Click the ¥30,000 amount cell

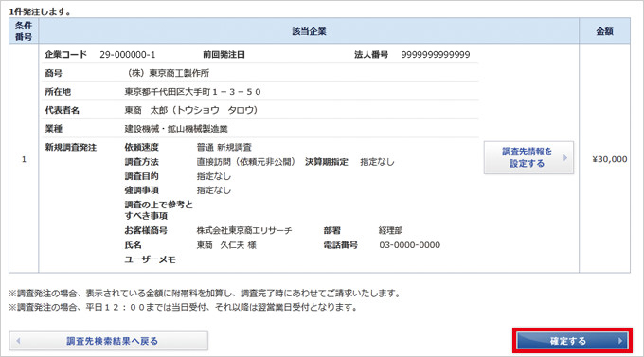coord(610,159)
